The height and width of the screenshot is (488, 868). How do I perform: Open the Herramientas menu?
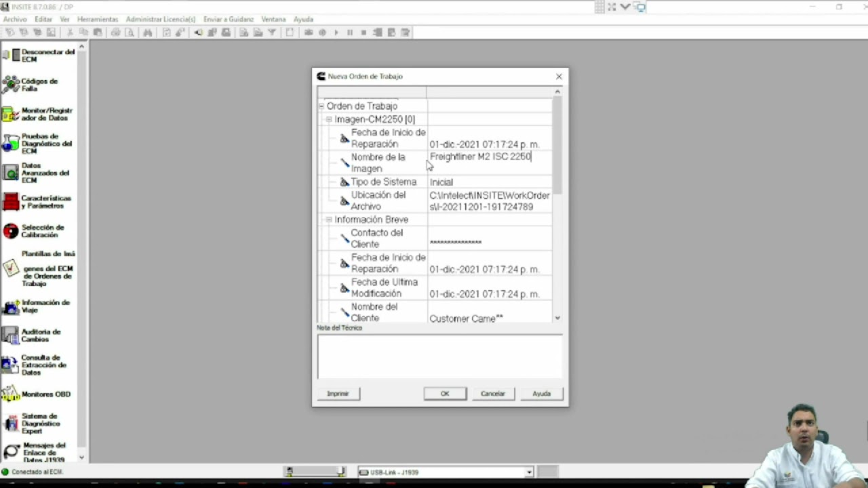pos(98,19)
